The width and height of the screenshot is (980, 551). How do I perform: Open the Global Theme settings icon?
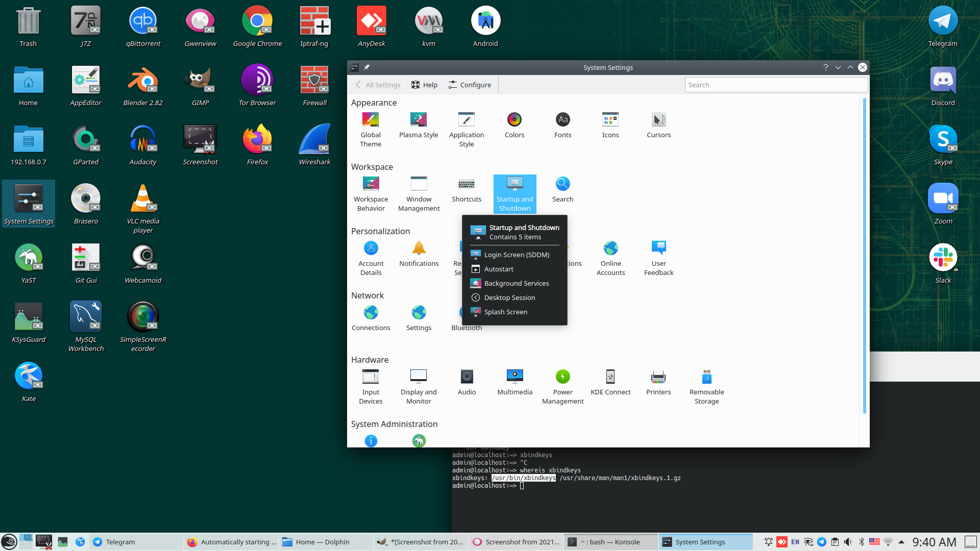coord(371,120)
